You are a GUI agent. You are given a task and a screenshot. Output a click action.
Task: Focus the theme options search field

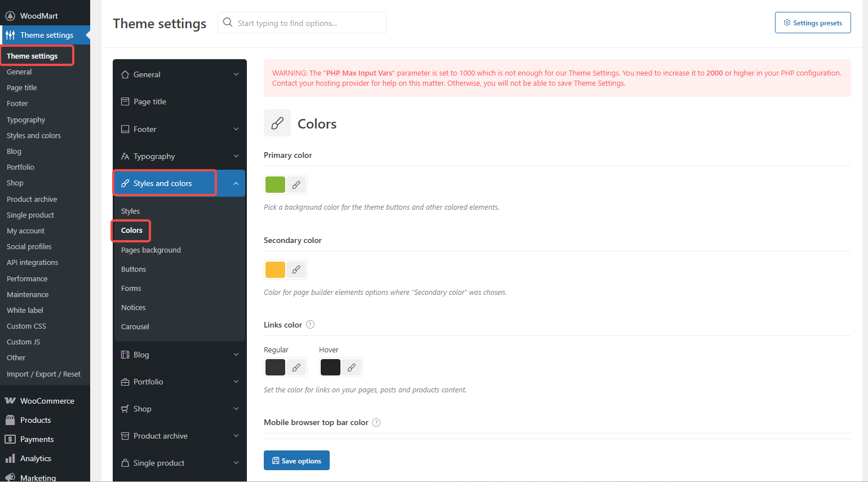pyautogui.click(x=308, y=23)
